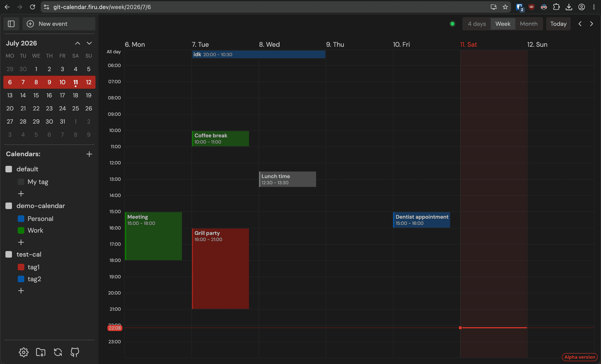Screen dimensions: 601x364
Task: Click the install app icon in address bar
Action: coord(494,7)
